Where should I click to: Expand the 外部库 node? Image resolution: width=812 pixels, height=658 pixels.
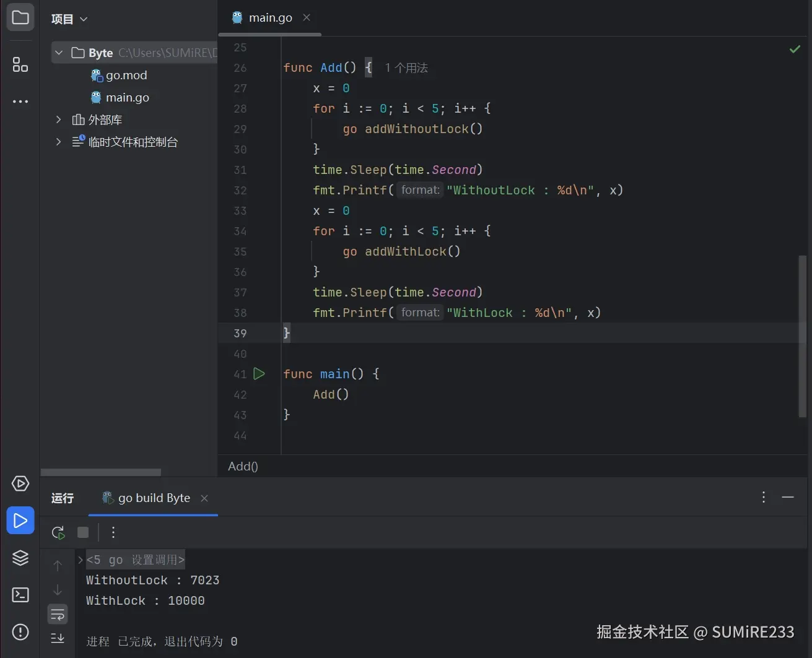pyautogui.click(x=59, y=119)
